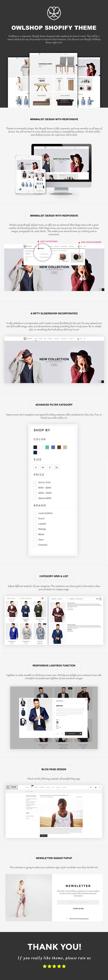Check the $100 - $200 price filter
108x980 pixels.
click(x=35, y=487)
